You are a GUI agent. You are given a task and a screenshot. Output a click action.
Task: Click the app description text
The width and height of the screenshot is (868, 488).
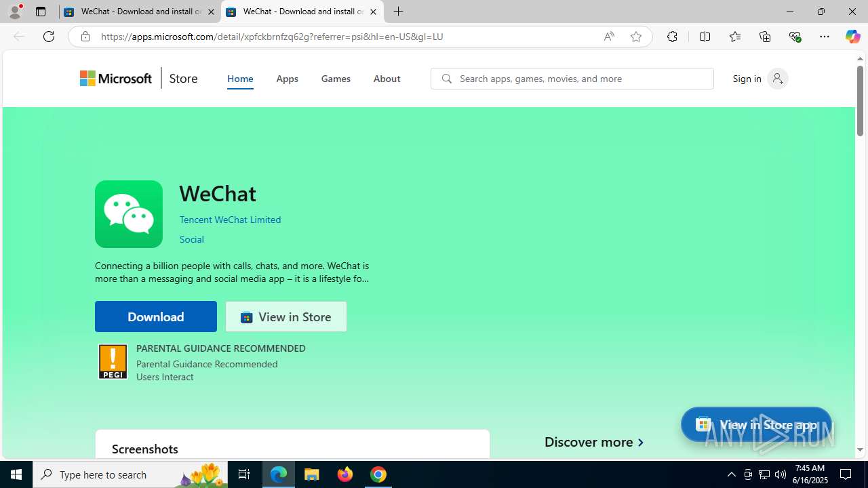click(232, 272)
